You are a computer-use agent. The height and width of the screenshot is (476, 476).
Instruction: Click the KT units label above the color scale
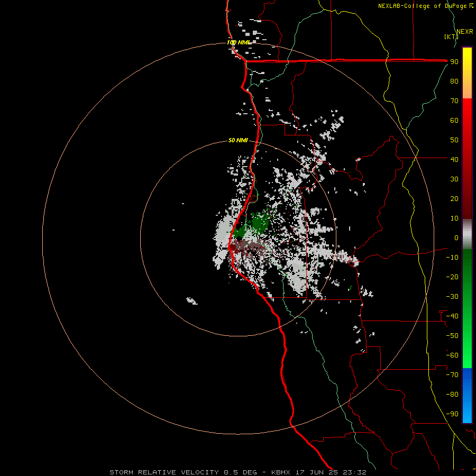click(x=451, y=36)
